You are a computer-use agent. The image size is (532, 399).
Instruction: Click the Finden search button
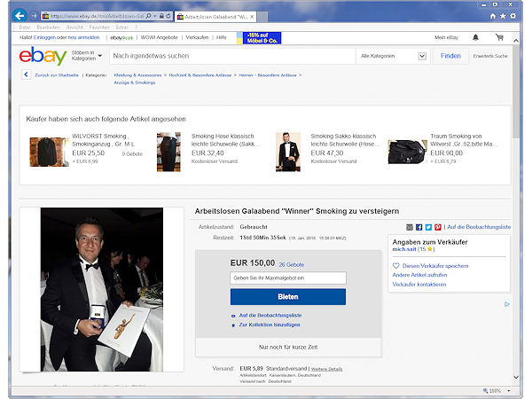coord(450,56)
